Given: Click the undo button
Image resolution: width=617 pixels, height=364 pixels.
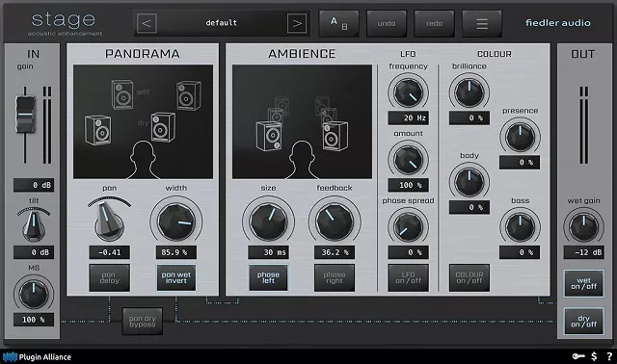Looking at the screenshot, I should tap(386, 23).
